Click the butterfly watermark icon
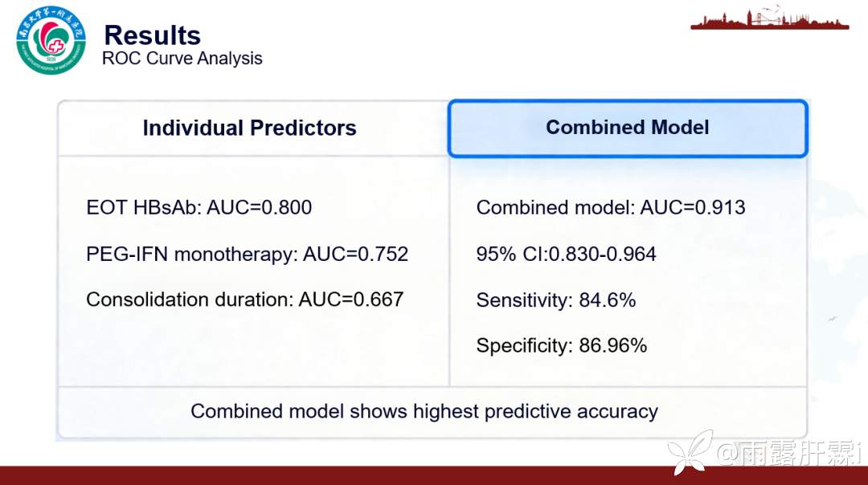 point(690,452)
